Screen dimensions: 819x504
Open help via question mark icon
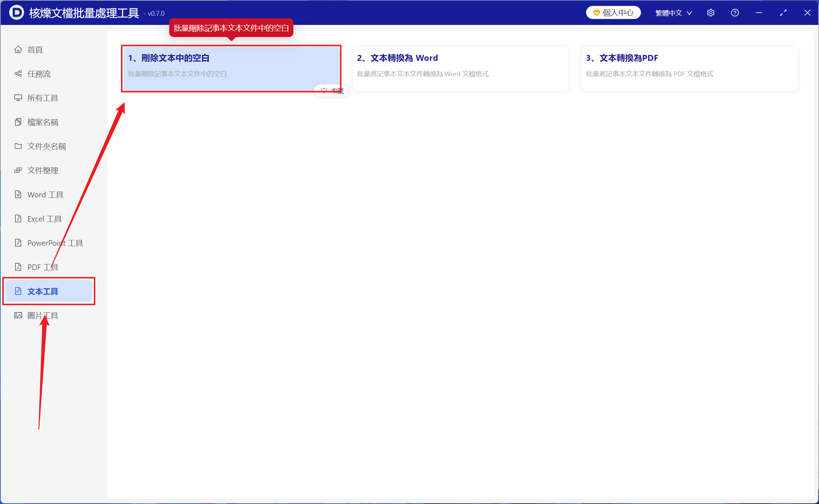735,13
